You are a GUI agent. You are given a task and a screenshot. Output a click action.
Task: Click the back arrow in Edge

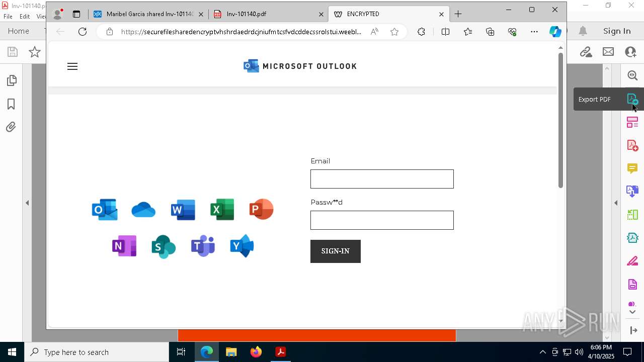(x=60, y=32)
